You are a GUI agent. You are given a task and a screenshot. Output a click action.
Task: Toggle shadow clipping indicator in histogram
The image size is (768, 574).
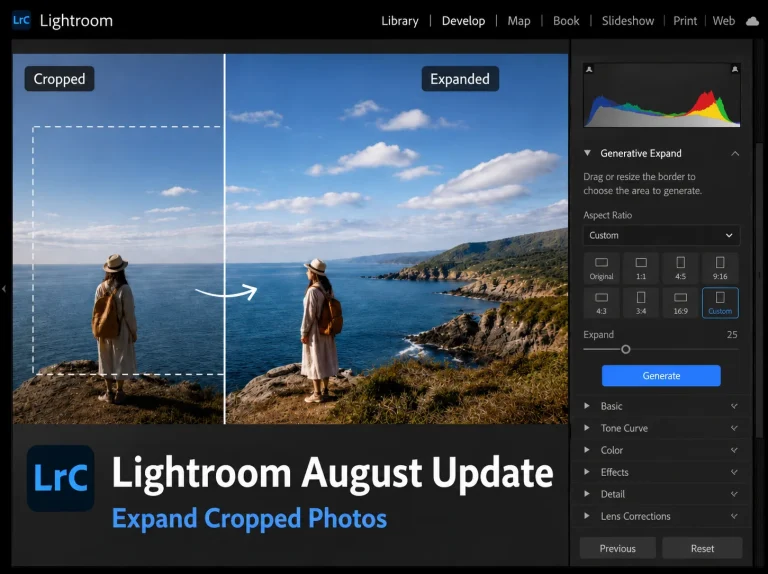(589, 70)
